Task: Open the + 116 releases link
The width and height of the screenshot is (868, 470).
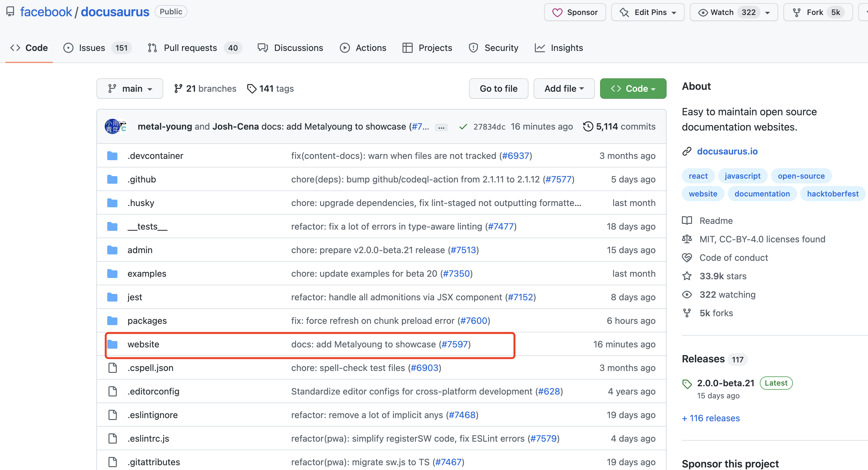Action: (x=711, y=418)
